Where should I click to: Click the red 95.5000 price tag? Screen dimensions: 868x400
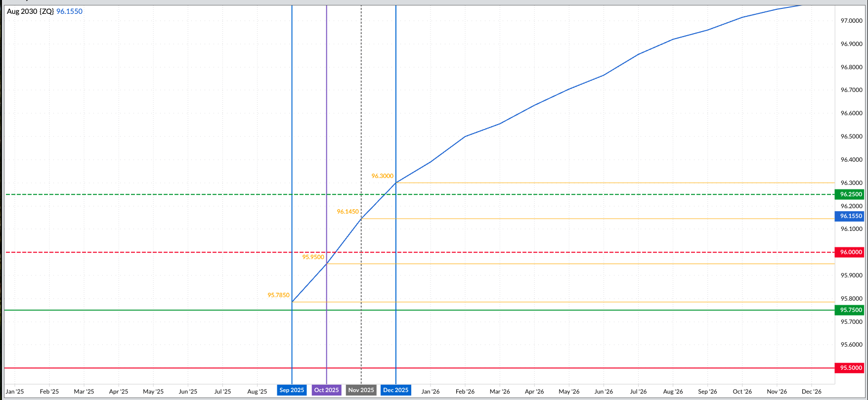click(x=851, y=368)
